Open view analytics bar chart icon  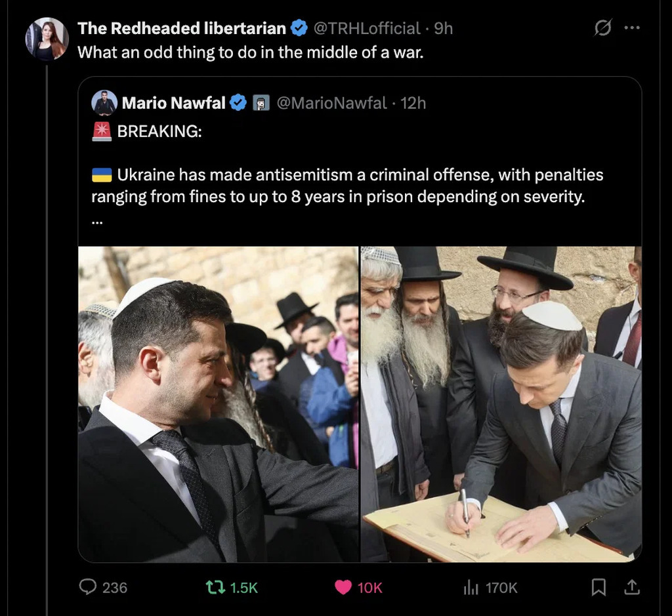pos(471,587)
